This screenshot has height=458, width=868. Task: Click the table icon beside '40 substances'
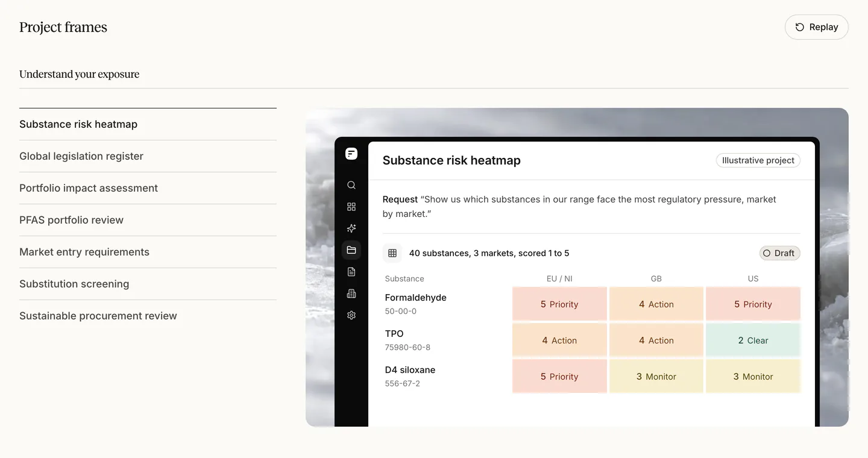392,253
